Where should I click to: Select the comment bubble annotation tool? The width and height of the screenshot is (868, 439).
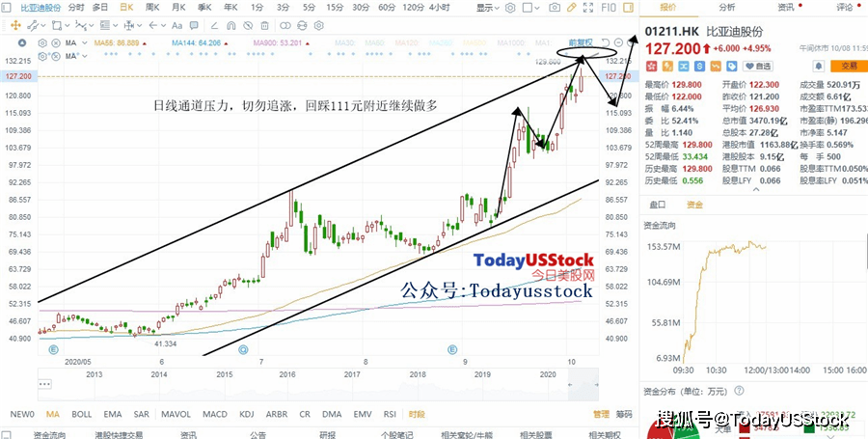point(194,25)
